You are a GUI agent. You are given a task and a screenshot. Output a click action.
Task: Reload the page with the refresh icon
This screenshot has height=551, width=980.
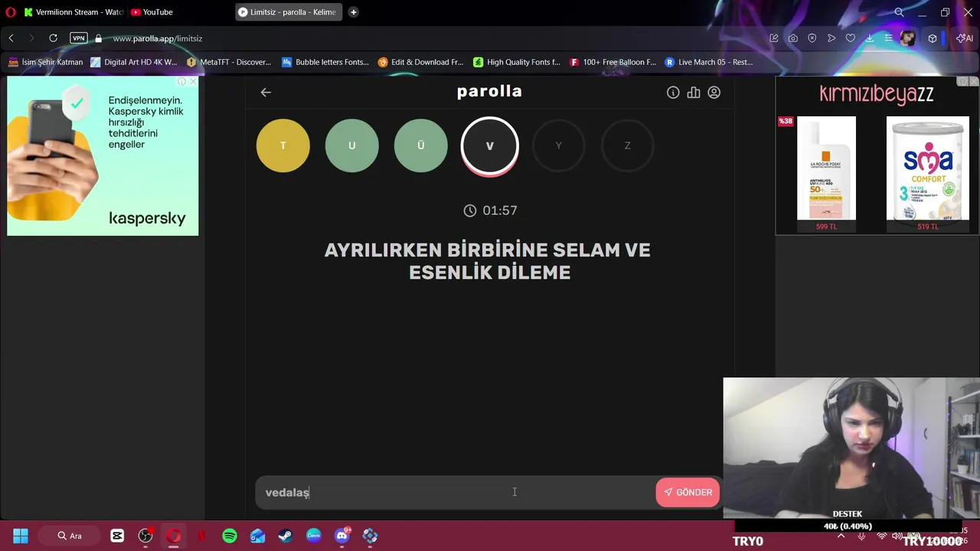point(53,37)
